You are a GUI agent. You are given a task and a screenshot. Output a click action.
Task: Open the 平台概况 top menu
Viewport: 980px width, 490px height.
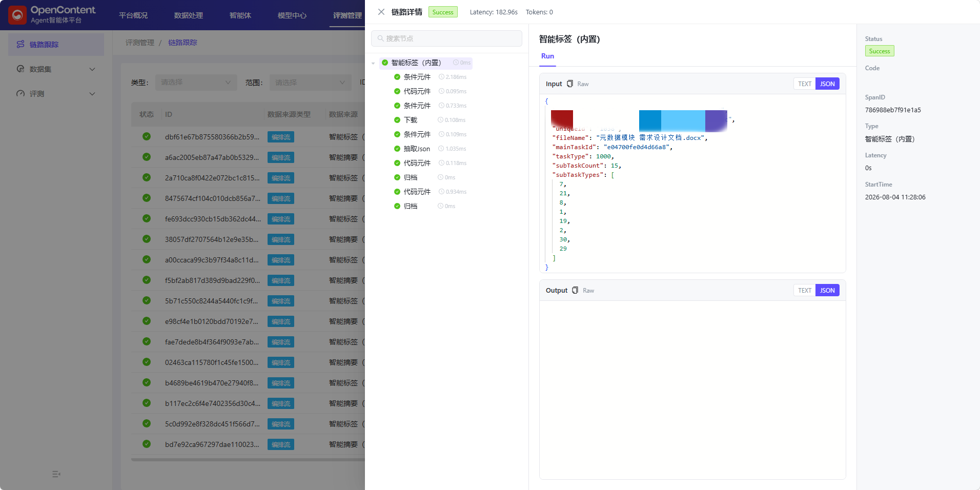[x=133, y=15]
